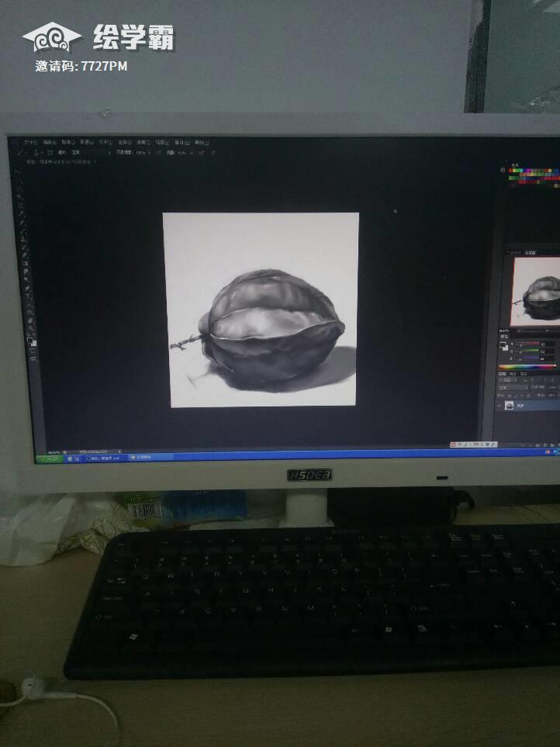This screenshot has width=560, height=747.
Task: Change the screen mode from the toolbar bottom
Action: pos(33,358)
